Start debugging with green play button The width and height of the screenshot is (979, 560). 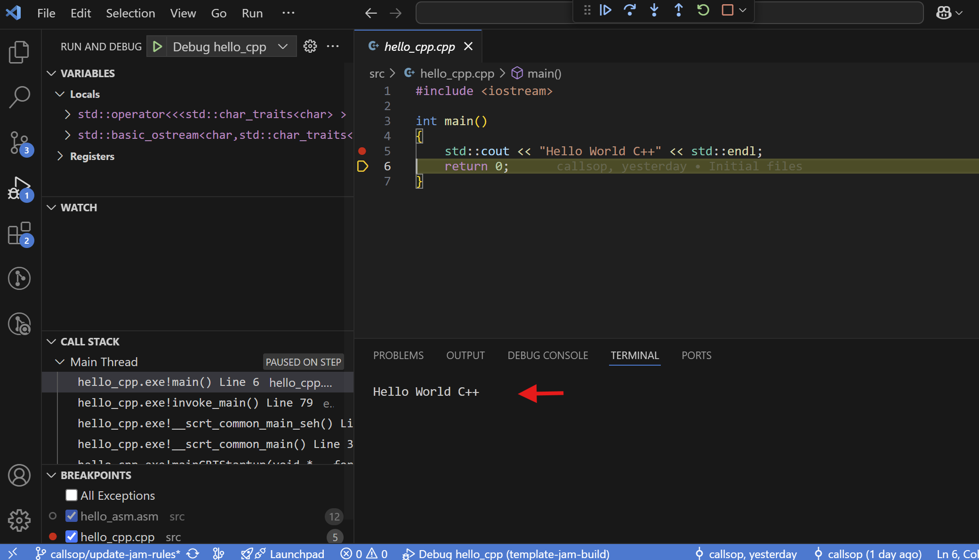[158, 47]
